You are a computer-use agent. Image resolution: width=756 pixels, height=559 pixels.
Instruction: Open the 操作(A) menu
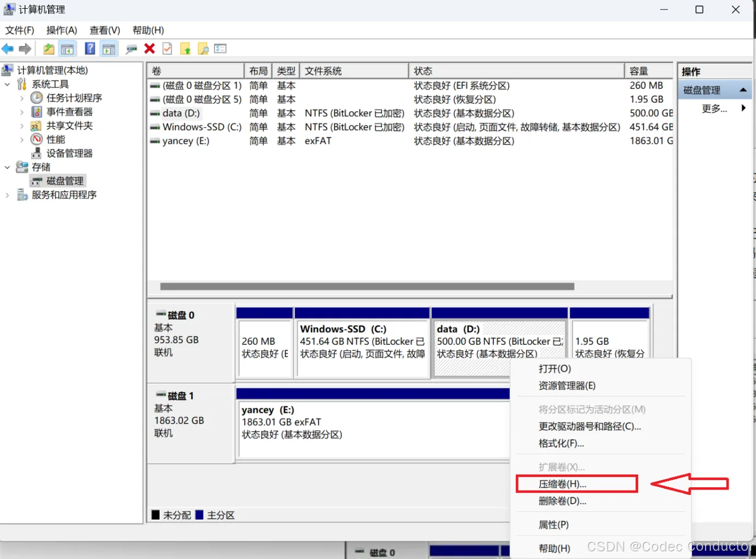point(62,30)
